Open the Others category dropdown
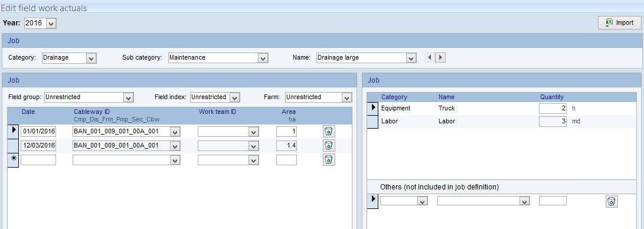The width and height of the screenshot is (644, 229). point(422,201)
